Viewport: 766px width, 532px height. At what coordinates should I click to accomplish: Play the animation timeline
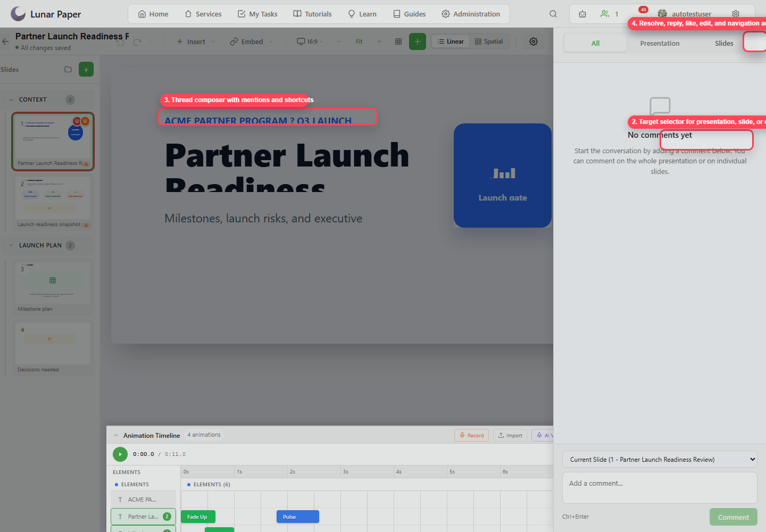[x=120, y=454]
